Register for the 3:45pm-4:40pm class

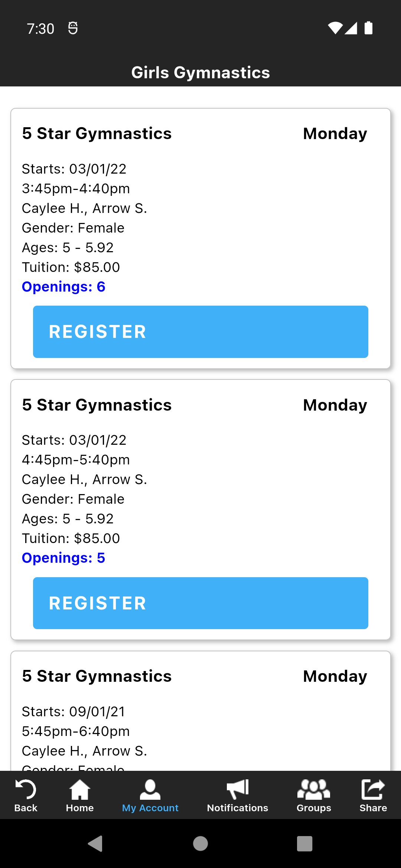200,332
